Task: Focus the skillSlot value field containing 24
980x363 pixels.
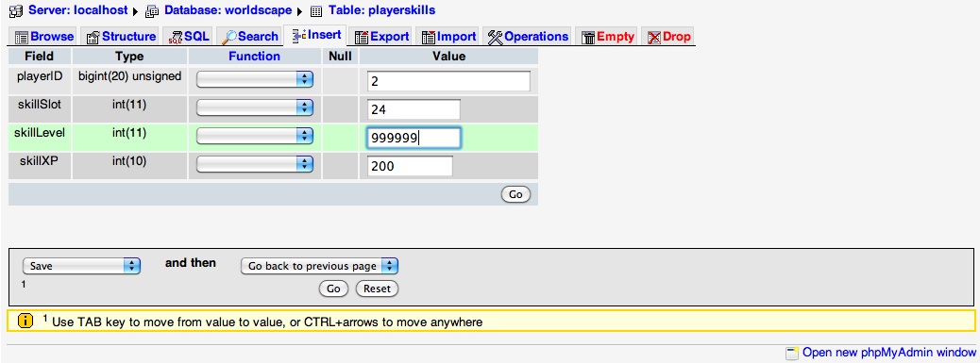Action: pos(414,109)
